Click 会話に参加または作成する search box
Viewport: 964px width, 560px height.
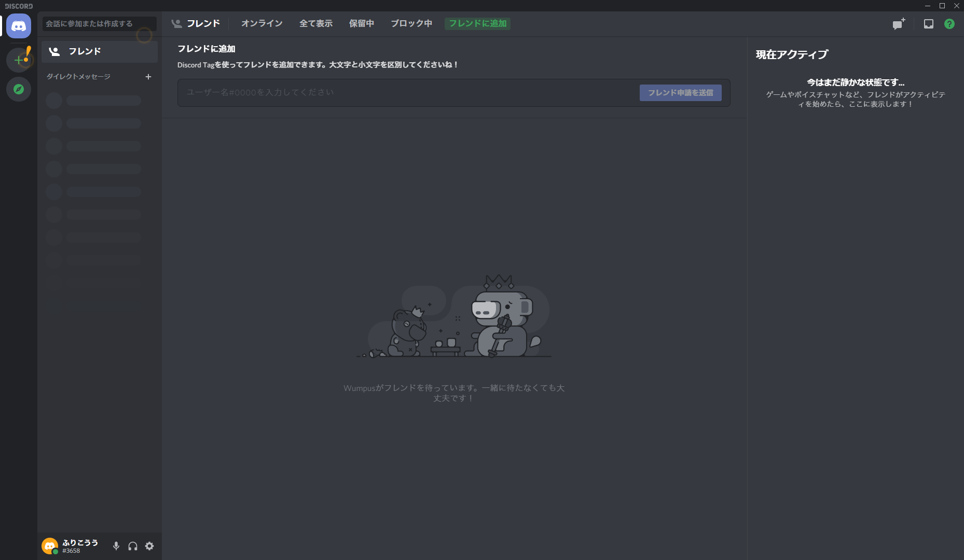[x=100, y=24]
